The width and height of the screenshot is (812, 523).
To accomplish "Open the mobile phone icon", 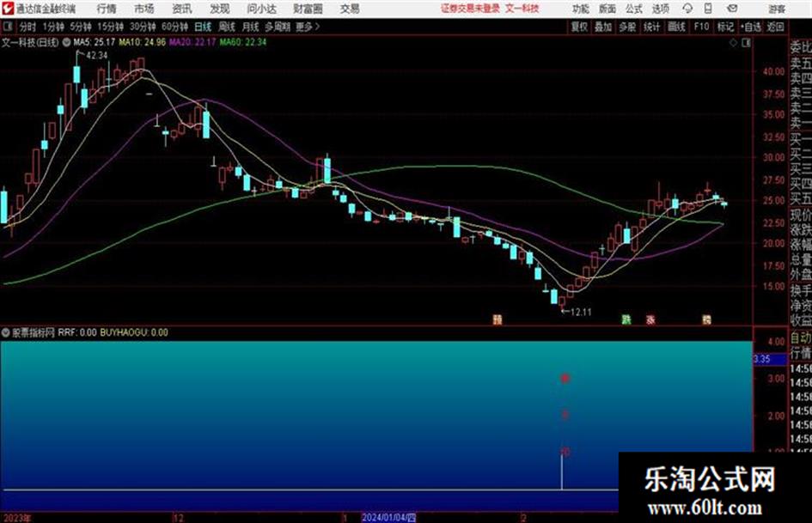I will [708, 9].
